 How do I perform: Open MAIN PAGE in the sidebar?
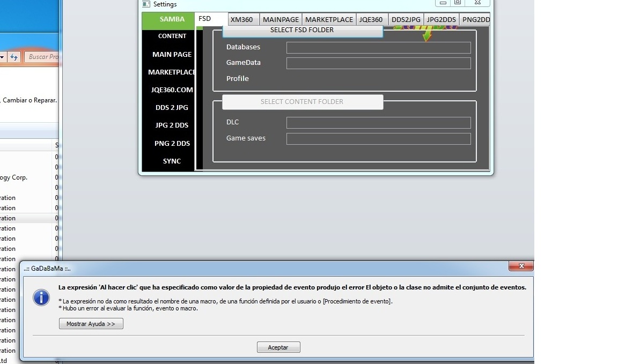pyautogui.click(x=172, y=54)
